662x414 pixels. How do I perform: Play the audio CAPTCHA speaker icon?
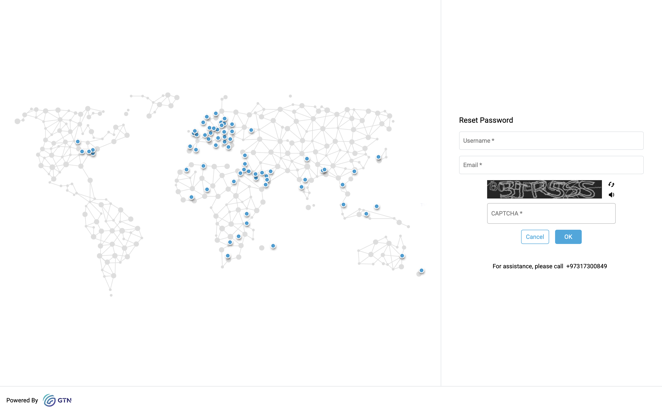tap(611, 195)
